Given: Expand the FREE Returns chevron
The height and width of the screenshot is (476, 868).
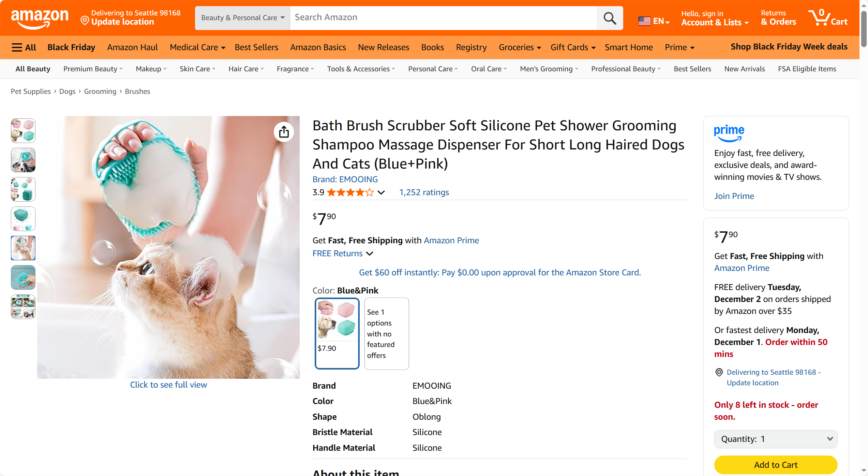Looking at the screenshot, I should 370,254.
